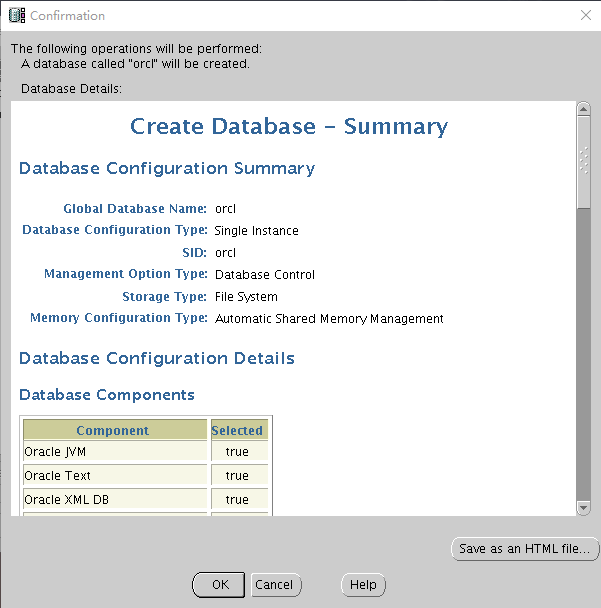Screen dimensions: 601x608
Task: Click the Confirmation window title
Action: pyautogui.click(x=67, y=16)
